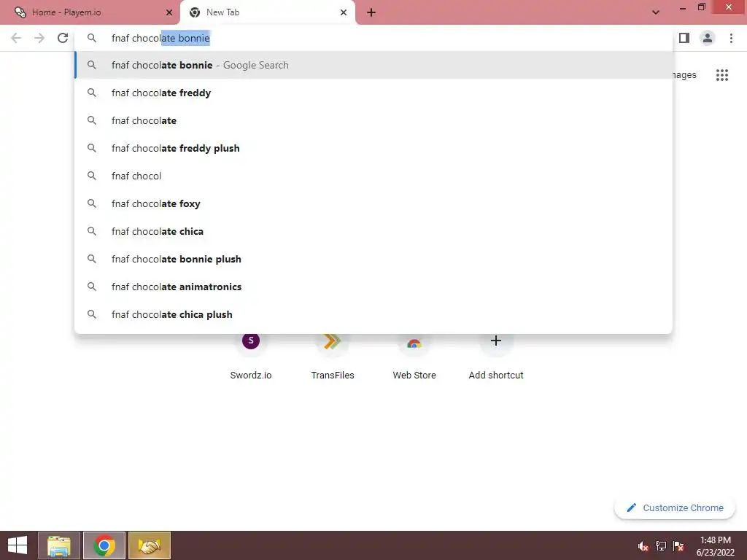Choose 'fnaf chocolate foxy' suggestion
747x560 pixels.
coord(373,204)
